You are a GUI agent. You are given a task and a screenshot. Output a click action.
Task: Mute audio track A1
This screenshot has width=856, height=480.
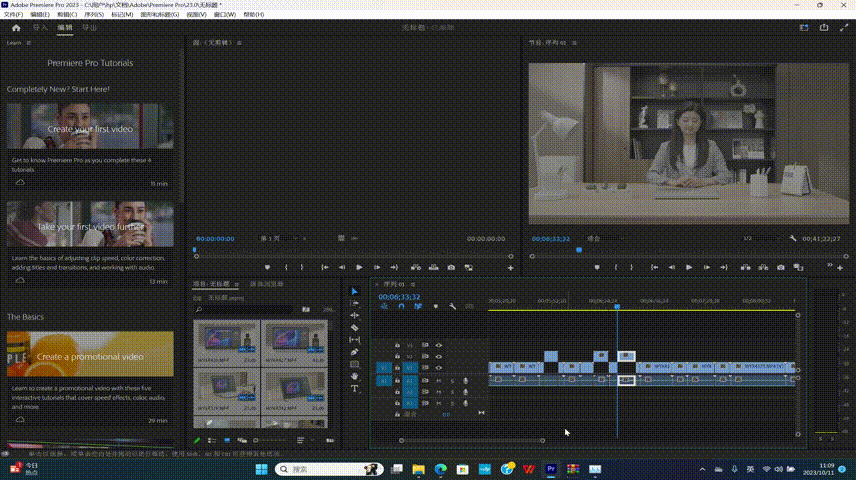tap(438, 381)
